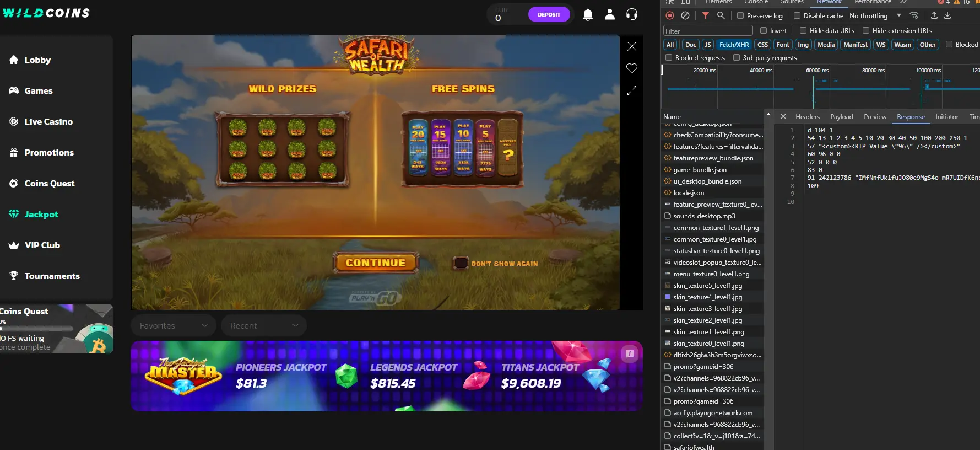
Task: Close the game with X icon
Action: (x=632, y=46)
